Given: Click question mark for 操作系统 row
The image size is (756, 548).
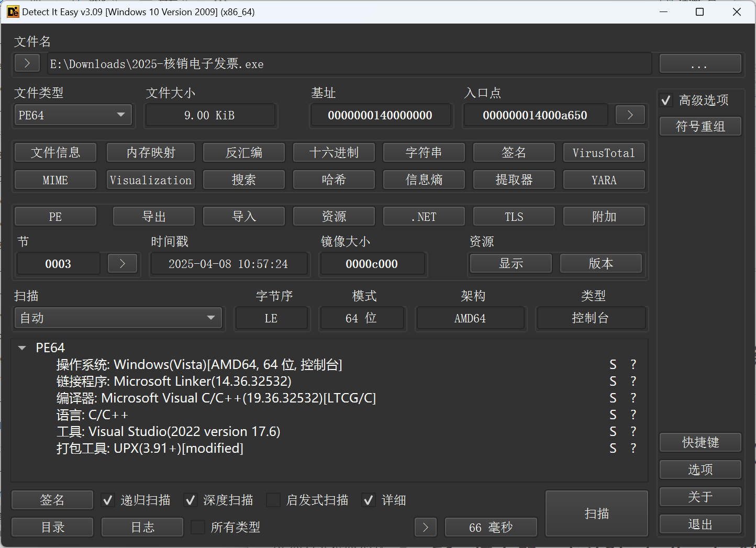Looking at the screenshot, I should [x=633, y=364].
